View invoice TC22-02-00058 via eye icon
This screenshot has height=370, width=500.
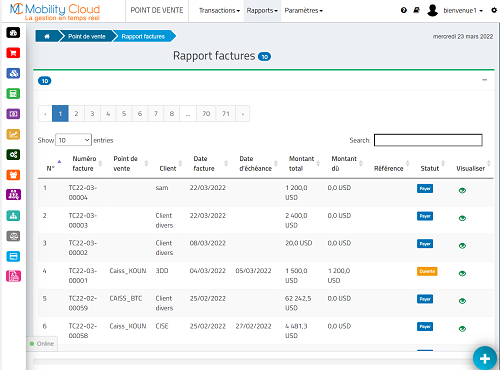(462, 329)
